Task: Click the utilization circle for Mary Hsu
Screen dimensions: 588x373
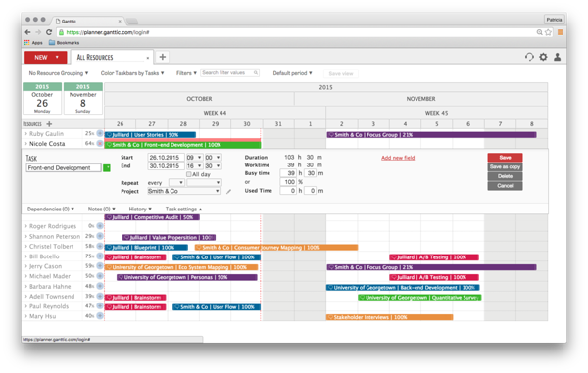Action: click(100, 316)
